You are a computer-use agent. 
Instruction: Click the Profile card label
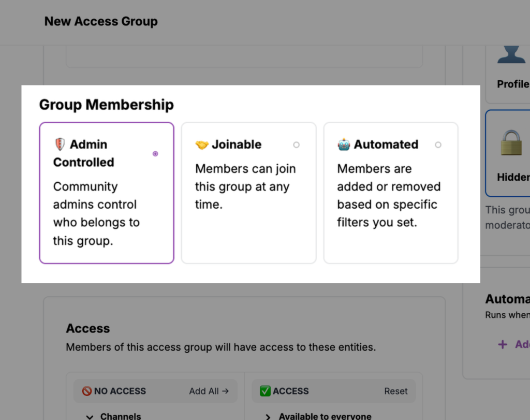[513, 84]
